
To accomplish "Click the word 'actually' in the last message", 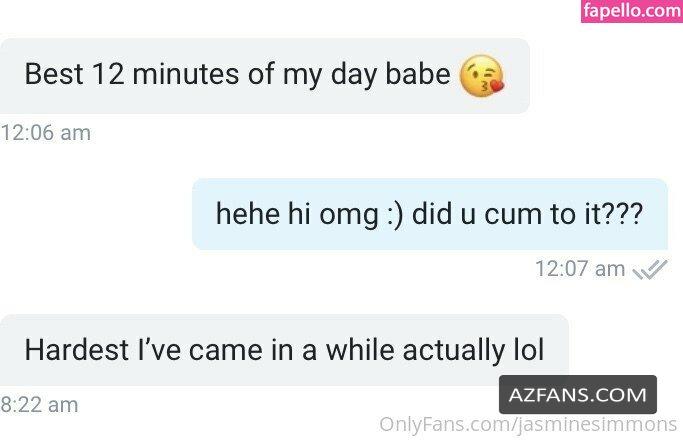I will [453, 351].
